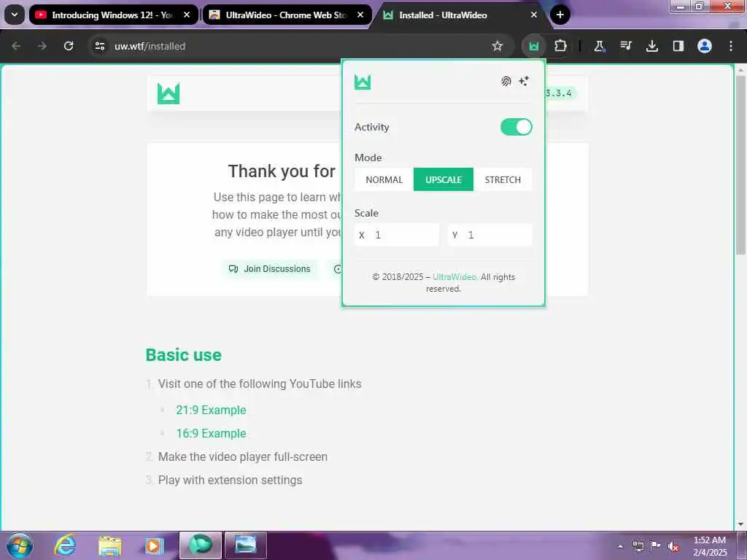Image resolution: width=747 pixels, height=560 pixels.
Task: Click the fingerprint icon in popup
Action: pos(506,82)
